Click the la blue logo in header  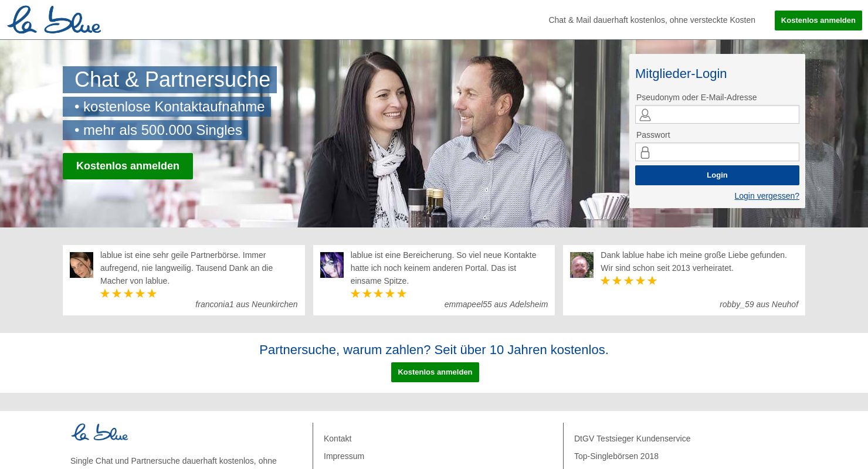(54, 20)
